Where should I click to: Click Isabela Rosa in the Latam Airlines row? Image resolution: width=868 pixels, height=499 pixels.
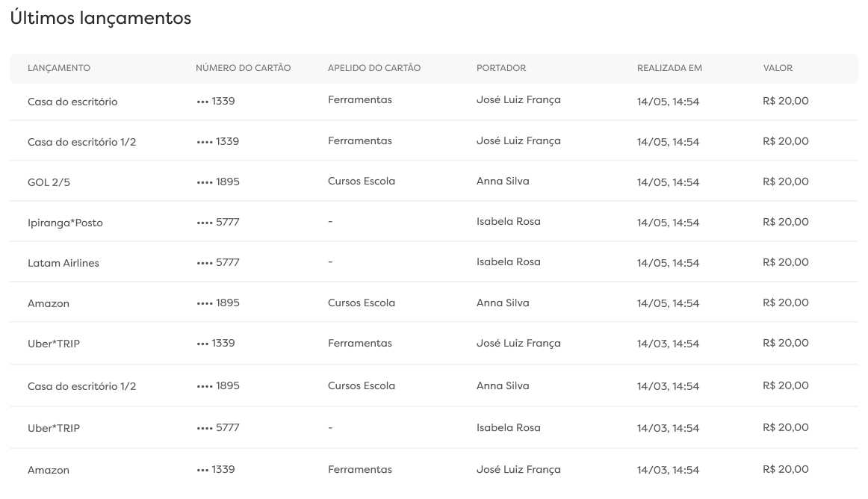[508, 262]
